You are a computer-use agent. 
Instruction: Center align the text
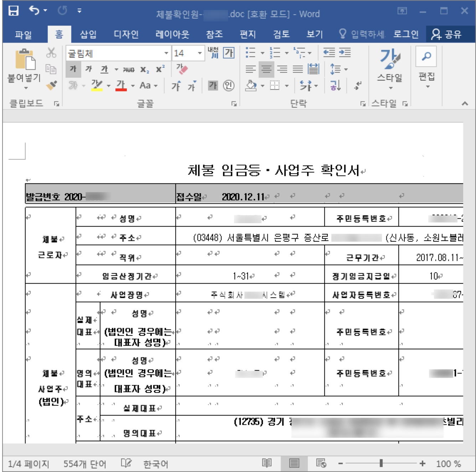[267, 69]
